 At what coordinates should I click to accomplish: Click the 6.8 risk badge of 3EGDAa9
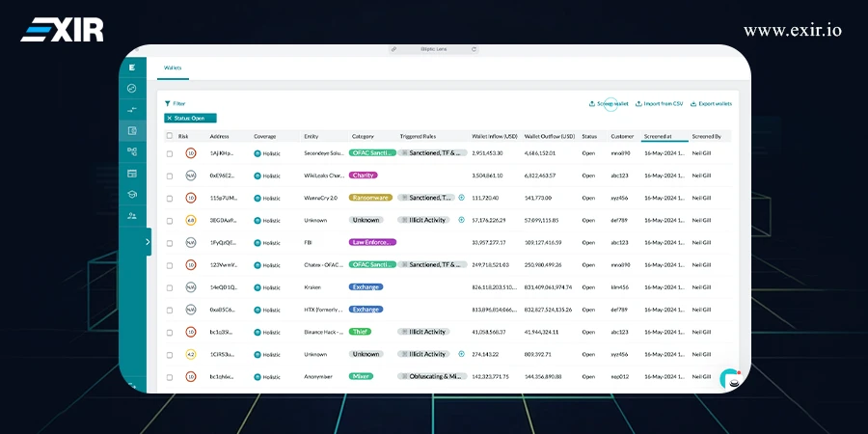(190, 220)
